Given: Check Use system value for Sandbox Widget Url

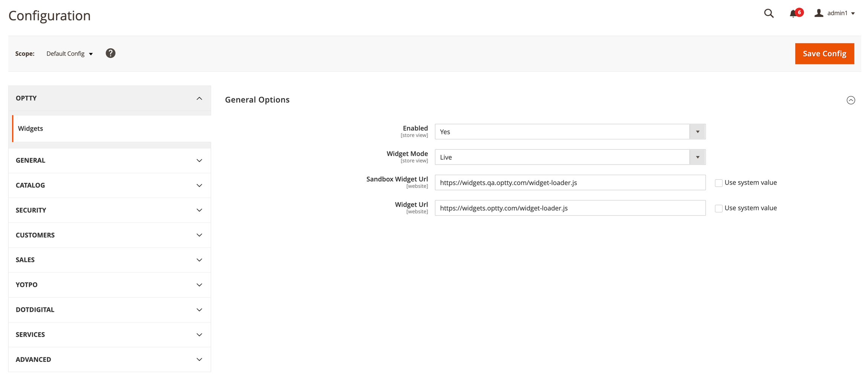Looking at the screenshot, I should [x=718, y=183].
